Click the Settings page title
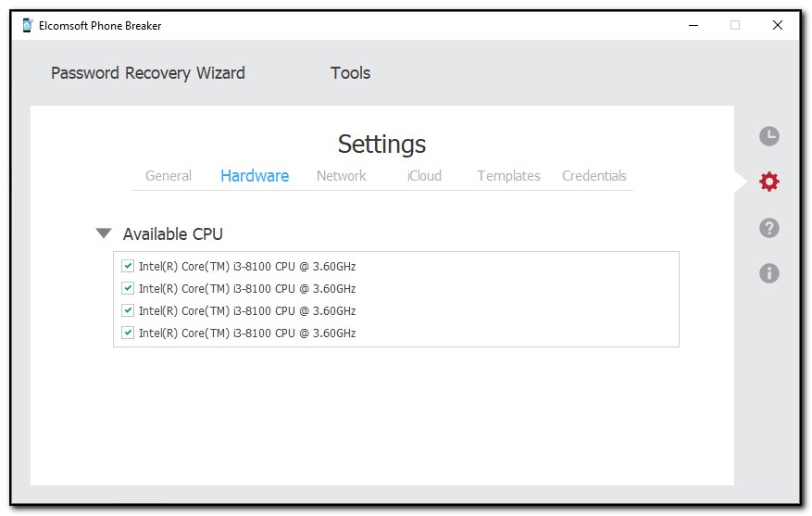The height and width of the screenshot is (516, 812). pos(381,144)
